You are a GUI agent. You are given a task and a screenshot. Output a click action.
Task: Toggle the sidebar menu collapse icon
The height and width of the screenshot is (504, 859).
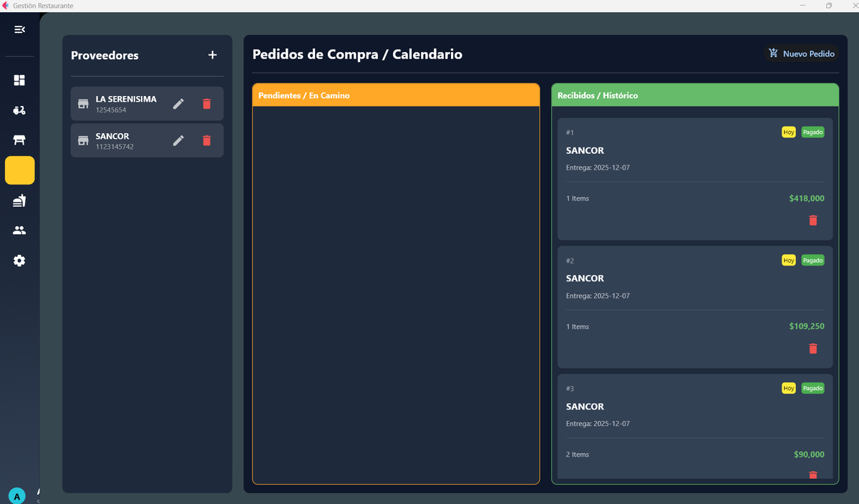(x=19, y=29)
